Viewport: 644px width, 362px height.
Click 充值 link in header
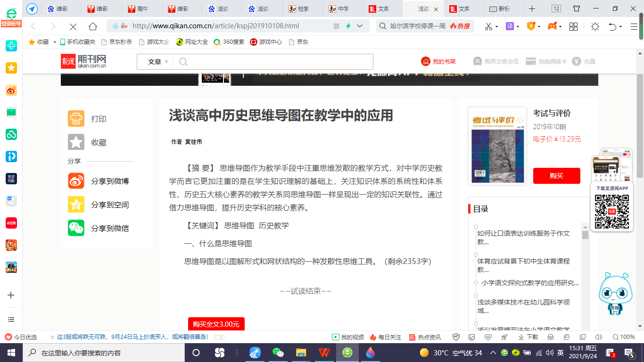(x=584, y=61)
